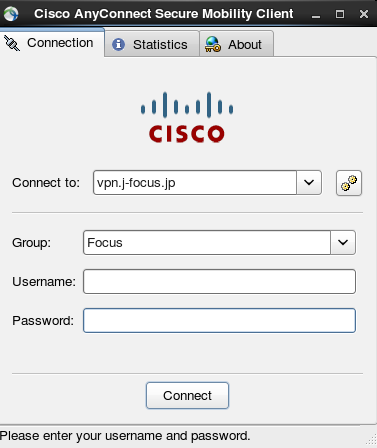Expand the Connect to server dropdown arrow
The width and height of the screenshot is (377, 448).
(x=309, y=182)
